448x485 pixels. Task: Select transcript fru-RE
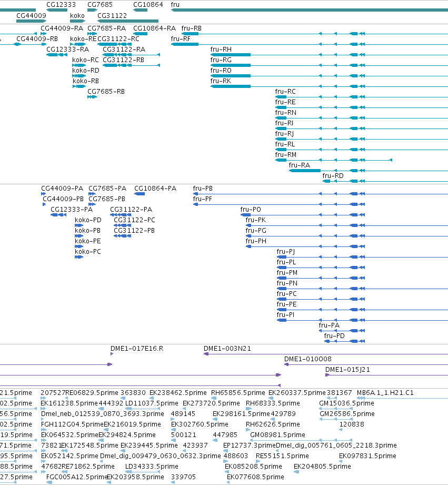coord(285,102)
